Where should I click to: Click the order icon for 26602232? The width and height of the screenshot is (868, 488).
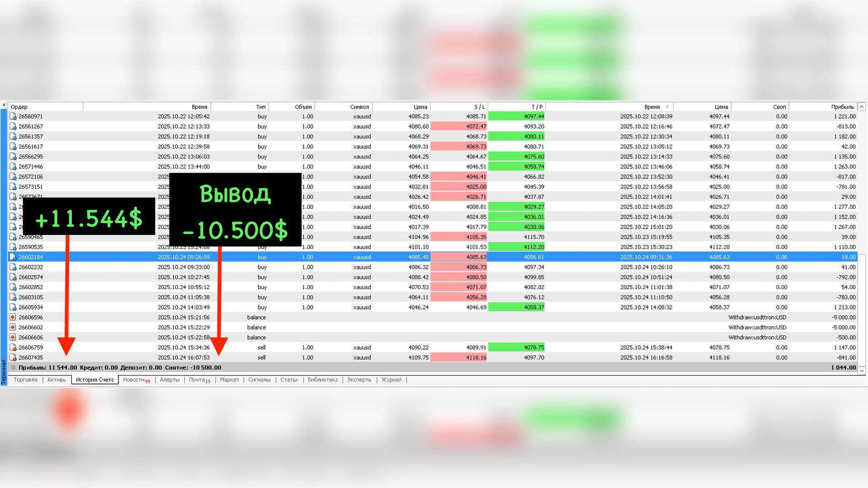pos(13,267)
